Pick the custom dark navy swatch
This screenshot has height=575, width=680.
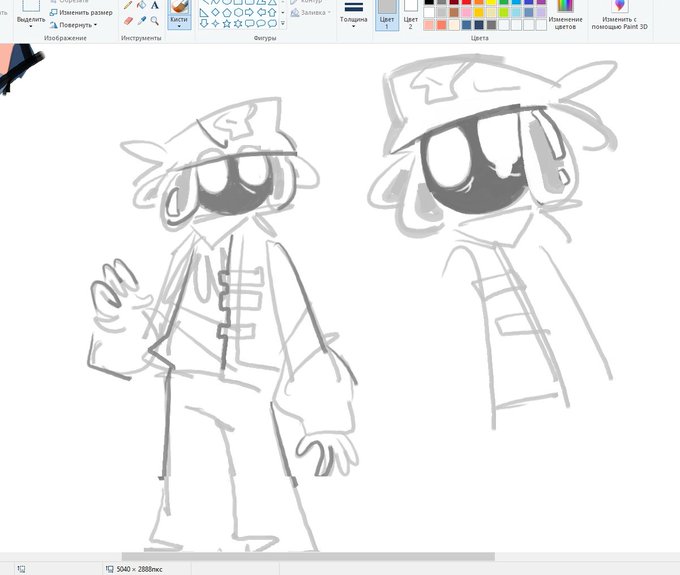pos(479,25)
